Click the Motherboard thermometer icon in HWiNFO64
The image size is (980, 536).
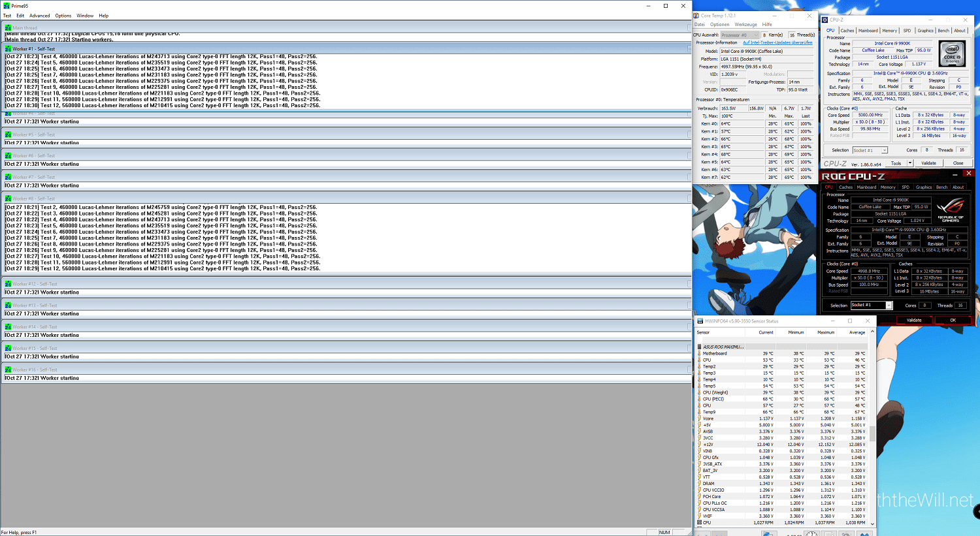[699, 353]
